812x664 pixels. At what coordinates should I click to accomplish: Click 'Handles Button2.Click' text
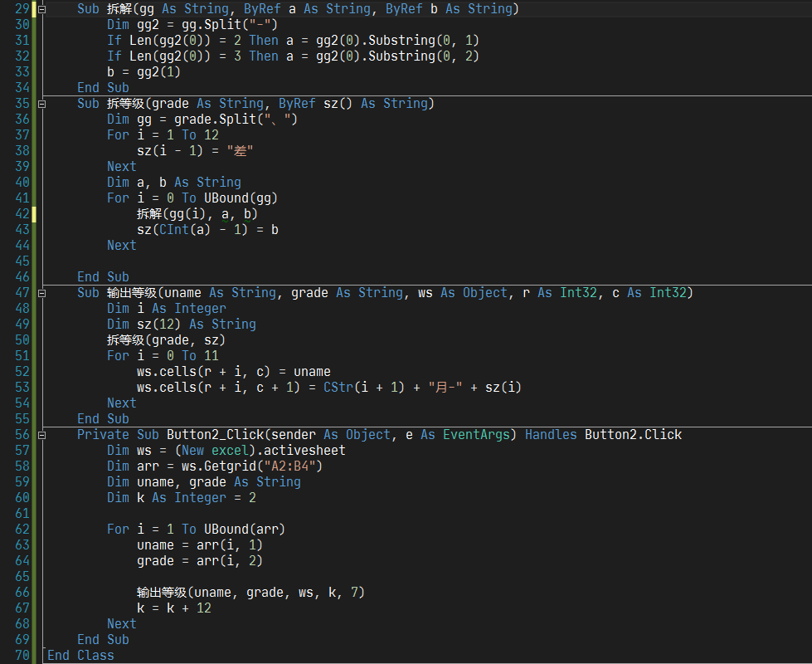coord(603,435)
